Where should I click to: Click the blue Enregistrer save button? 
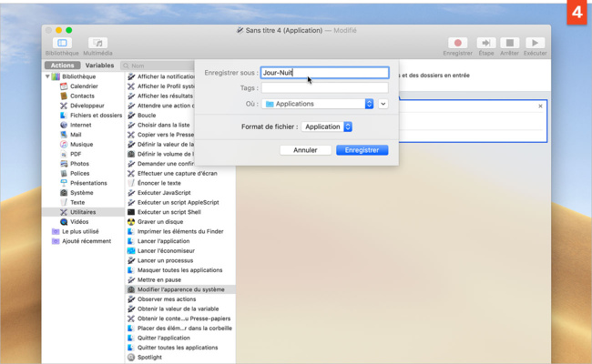click(x=362, y=150)
